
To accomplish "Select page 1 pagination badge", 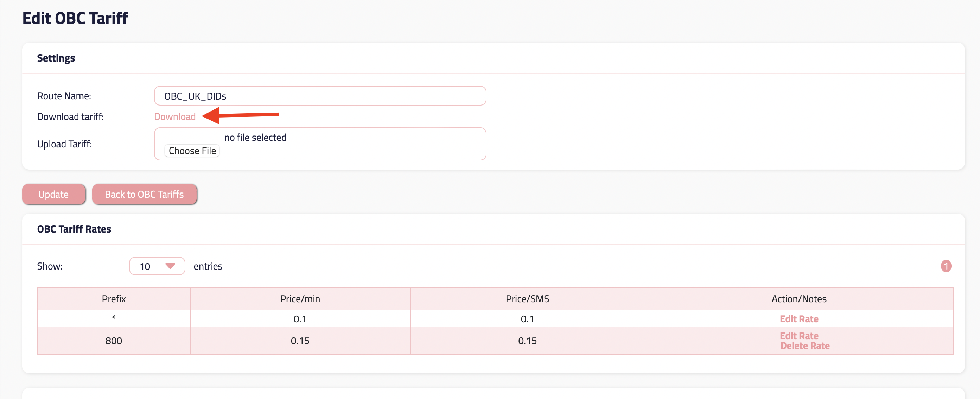I will tap(946, 266).
